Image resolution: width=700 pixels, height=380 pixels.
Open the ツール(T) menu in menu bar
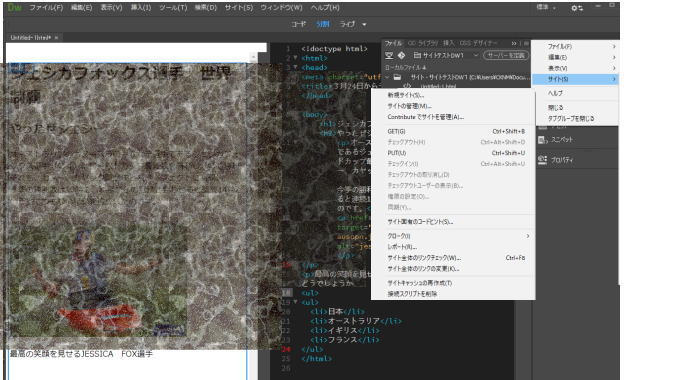pos(173,8)
